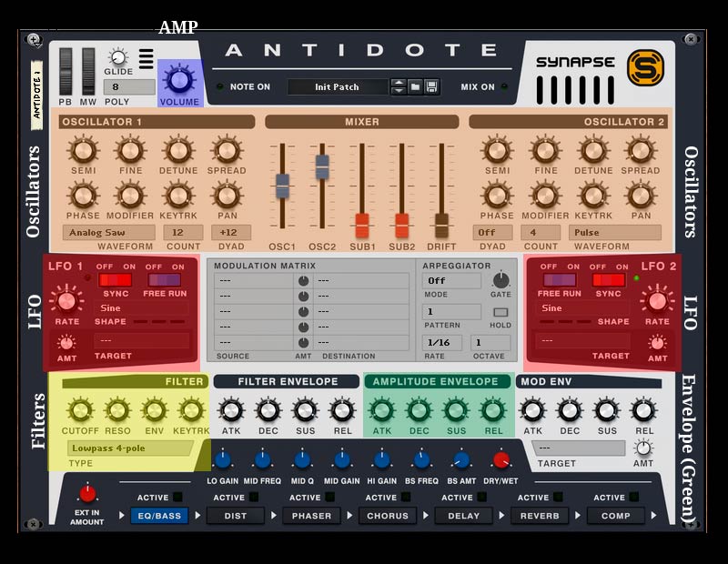
Task: Toggle the LFO 2 Sync switch
Action: pos(609,280)
